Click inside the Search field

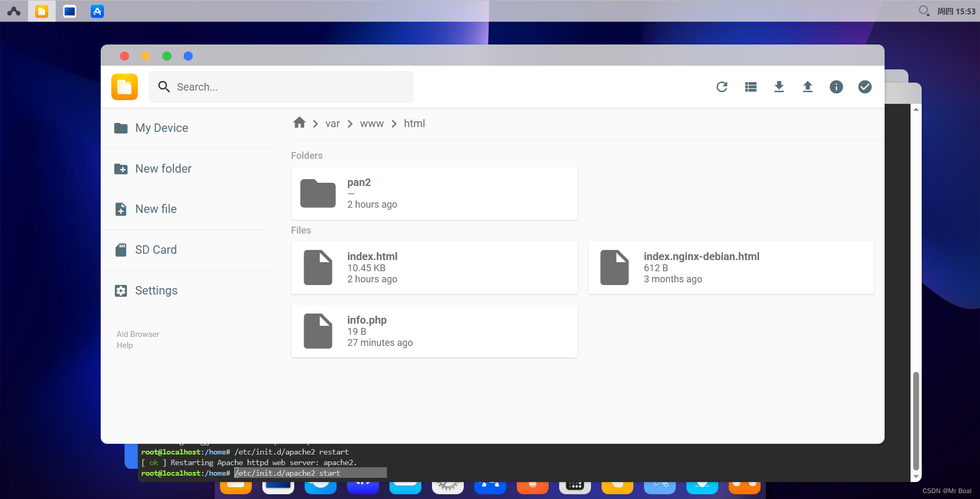click(281, 86)
